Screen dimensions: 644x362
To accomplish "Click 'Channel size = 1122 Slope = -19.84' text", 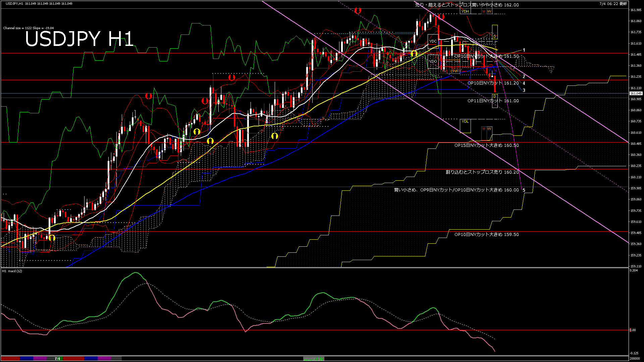I will point(29,28).
